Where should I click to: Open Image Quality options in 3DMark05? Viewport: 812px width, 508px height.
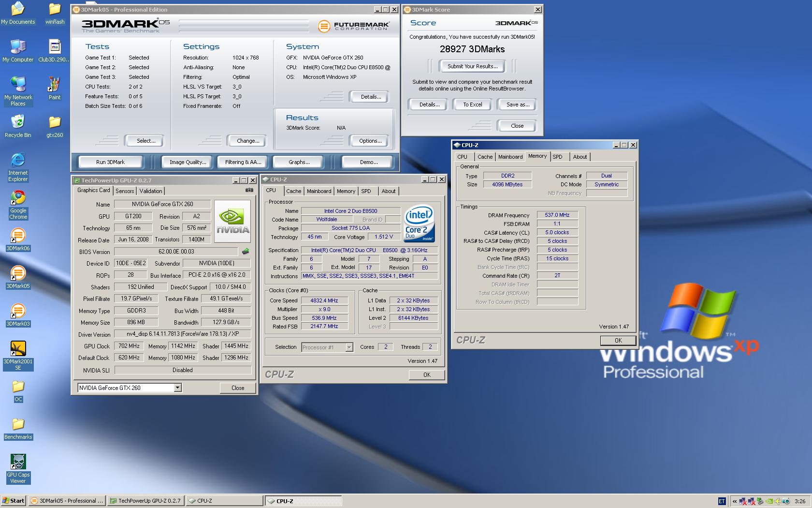tap(188, 162)
